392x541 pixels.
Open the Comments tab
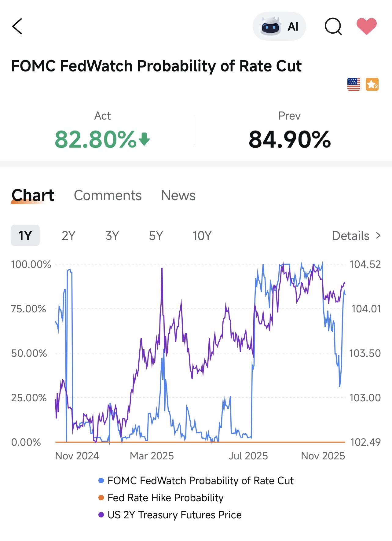(108, 196)
